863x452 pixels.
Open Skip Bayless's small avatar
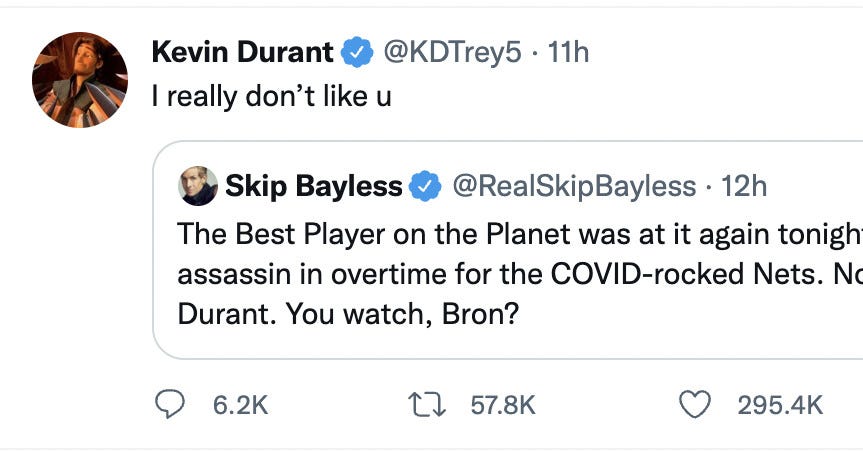pos(198,186)
